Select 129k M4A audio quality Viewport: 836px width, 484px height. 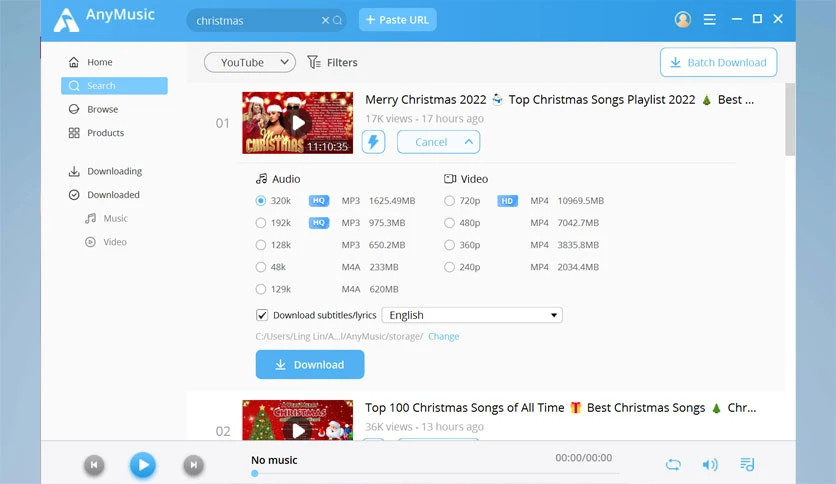coord(261,289)
